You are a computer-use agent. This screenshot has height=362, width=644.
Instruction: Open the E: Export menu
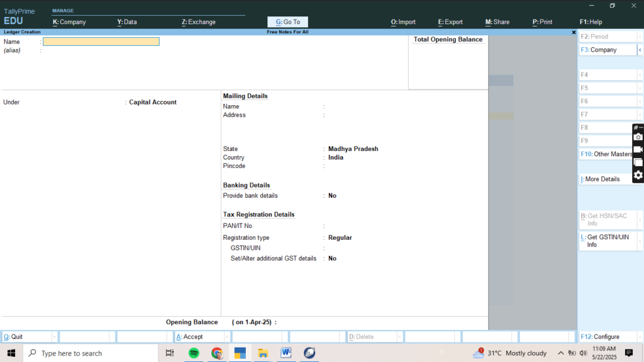450,22
